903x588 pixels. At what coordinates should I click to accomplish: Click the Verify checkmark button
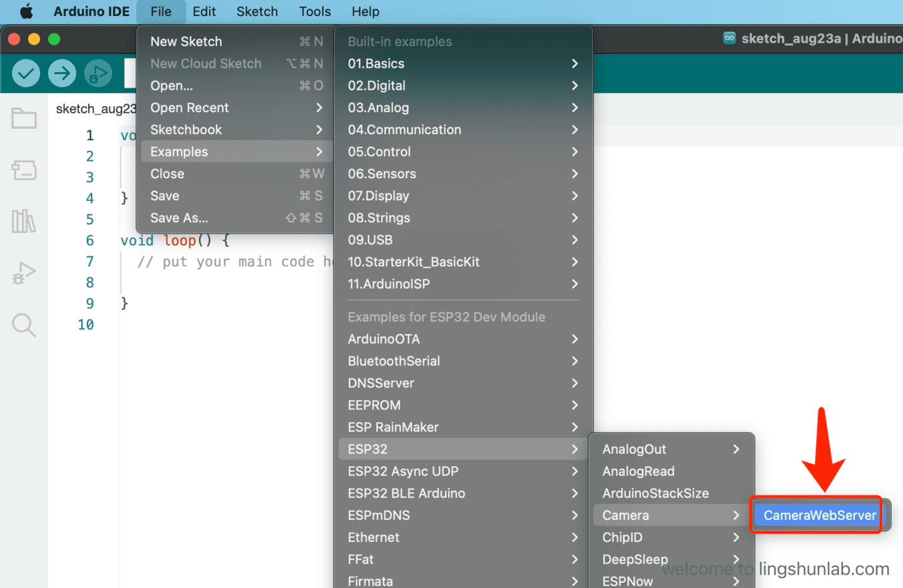(26, 73)
